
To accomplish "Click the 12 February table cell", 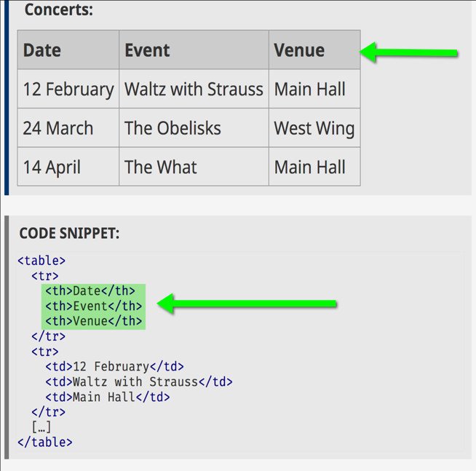I will (x=68, y=89).
